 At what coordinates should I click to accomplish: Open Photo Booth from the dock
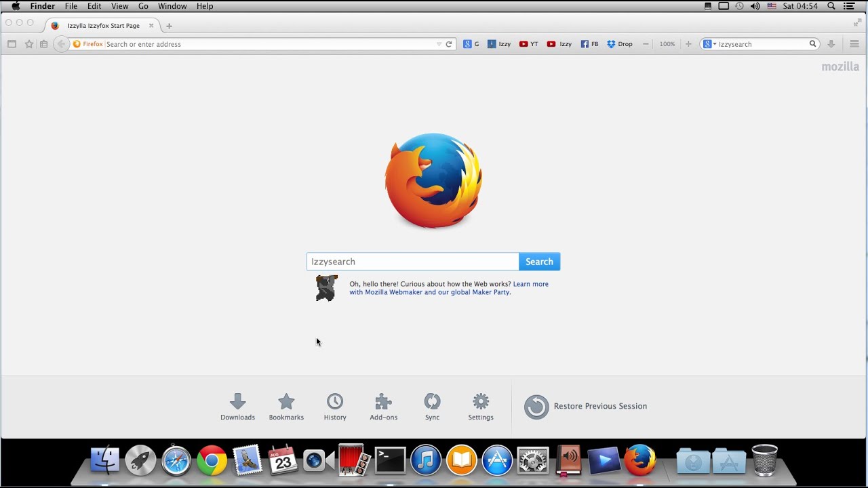pos(354,461)
